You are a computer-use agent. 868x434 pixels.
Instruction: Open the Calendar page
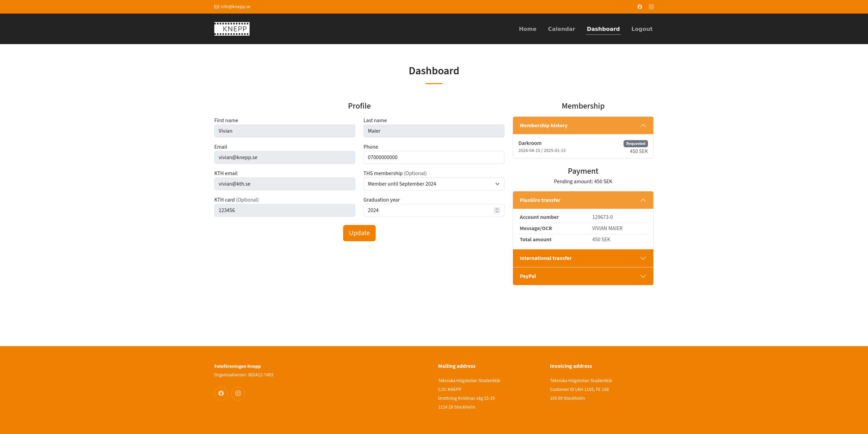click(x=561, y=29)
